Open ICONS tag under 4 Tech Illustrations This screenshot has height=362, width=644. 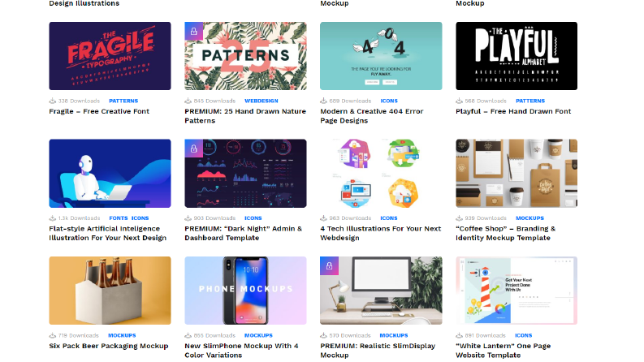click(388, 218)
